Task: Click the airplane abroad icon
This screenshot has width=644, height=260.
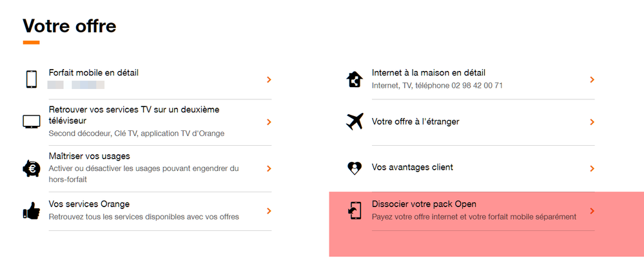Action: click(x=355, y=121)
